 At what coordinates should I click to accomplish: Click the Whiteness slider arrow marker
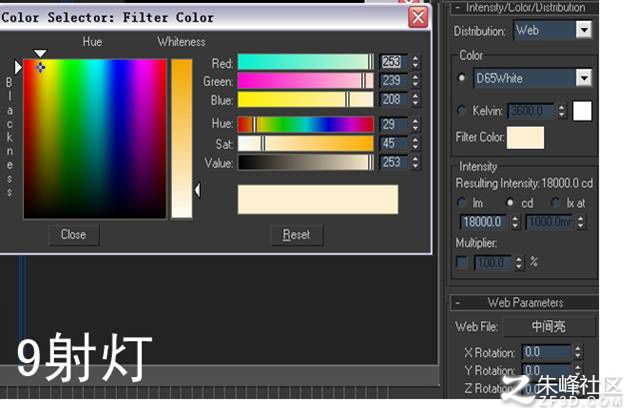[197, 190]
